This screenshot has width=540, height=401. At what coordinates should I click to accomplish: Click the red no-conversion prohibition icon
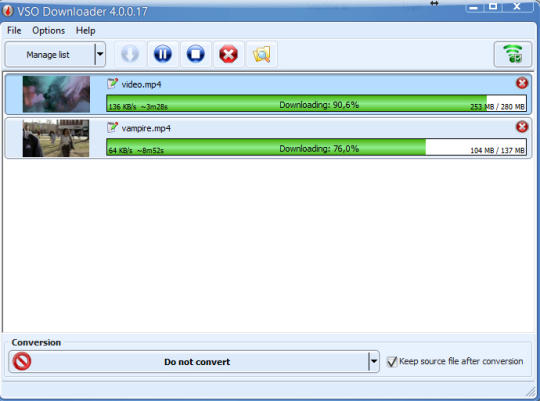22,361
